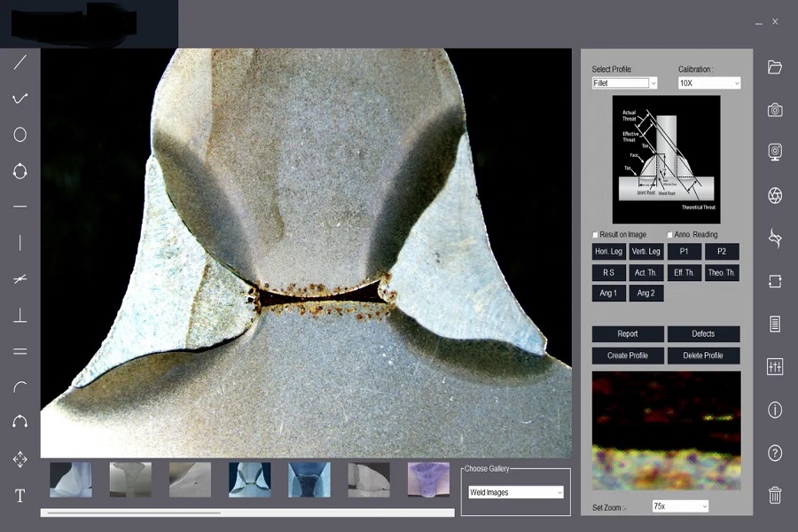798x532 pixels.
Task: Open an image file via folder icon
Action: [775, 67]
